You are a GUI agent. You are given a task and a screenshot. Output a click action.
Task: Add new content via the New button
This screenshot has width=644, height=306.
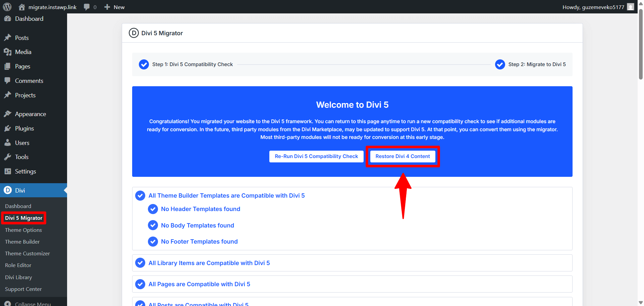[115, 7]
